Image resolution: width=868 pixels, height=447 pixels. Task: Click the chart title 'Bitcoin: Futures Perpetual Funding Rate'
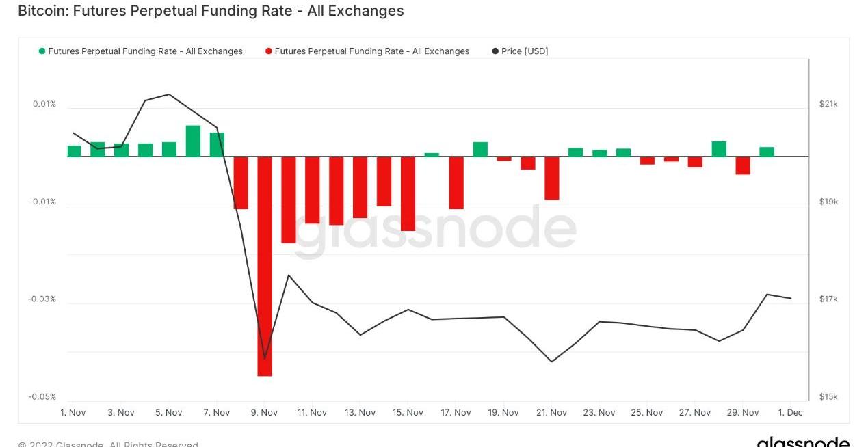tap(211, 11)
